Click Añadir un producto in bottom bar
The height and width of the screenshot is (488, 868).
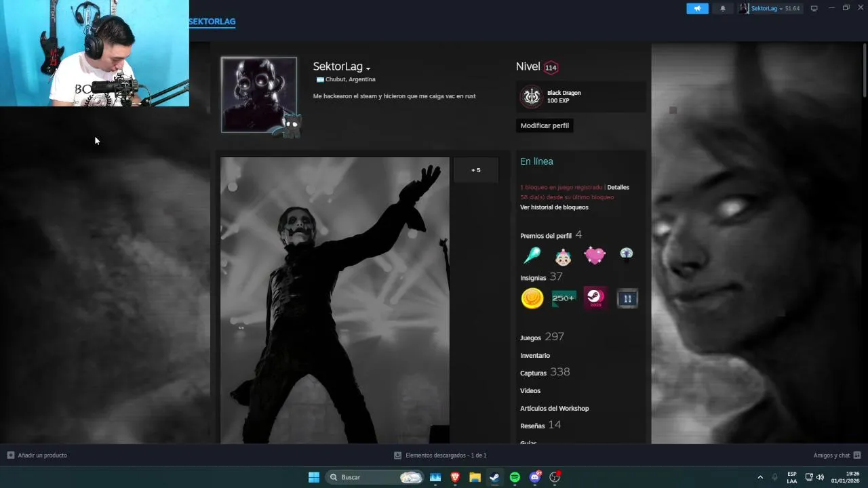click(x=37, y=455)
